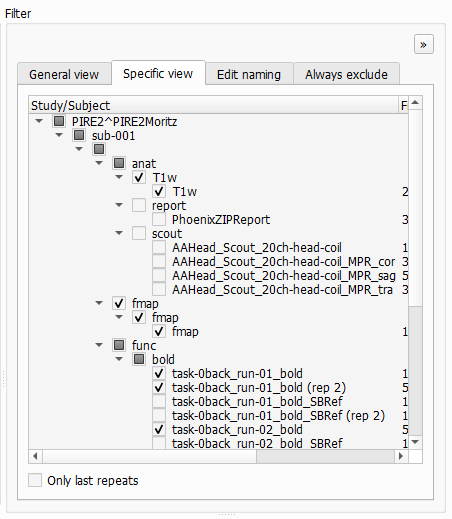
Task: Switch to the General view tab
Action: click(64, 74)
